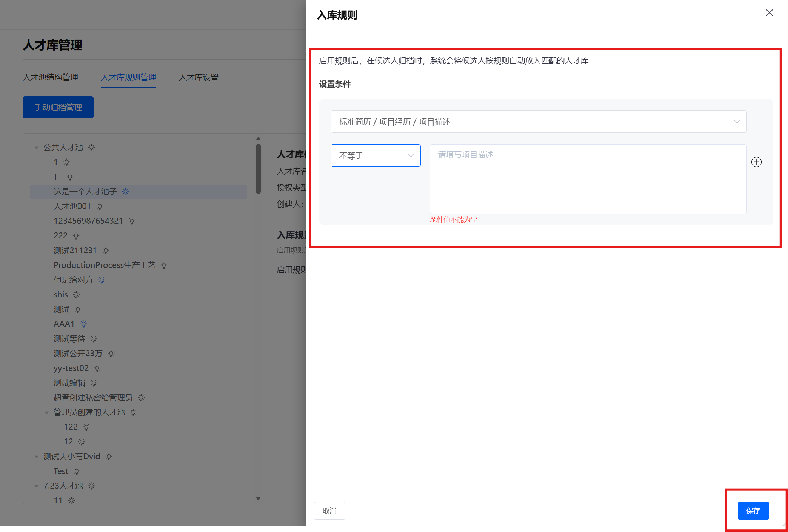Click gear icon beside Test

[77, 471]
